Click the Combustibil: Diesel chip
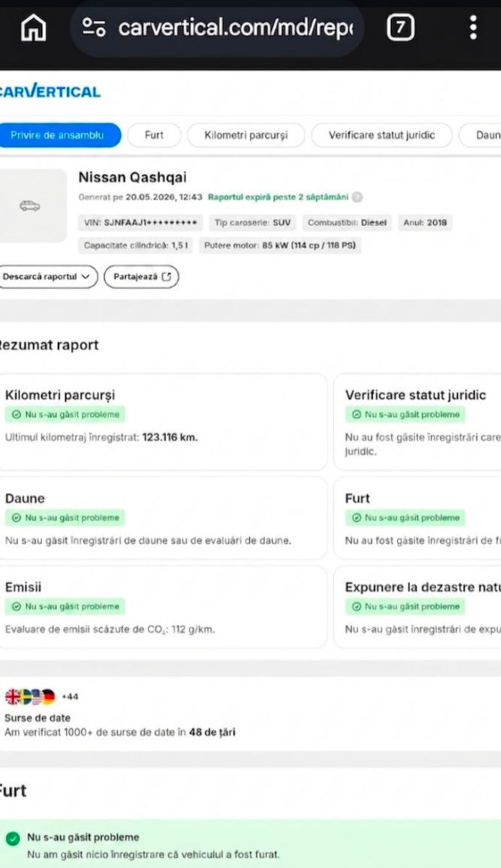Screen dimensions: 501x868 pos(348,223)
